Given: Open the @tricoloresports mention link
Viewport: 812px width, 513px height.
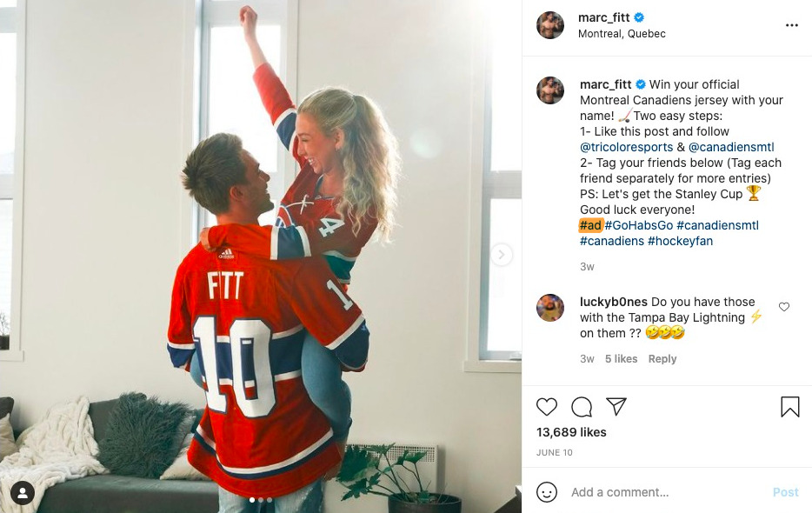Looking at the screenshot, I should [626, 147].
